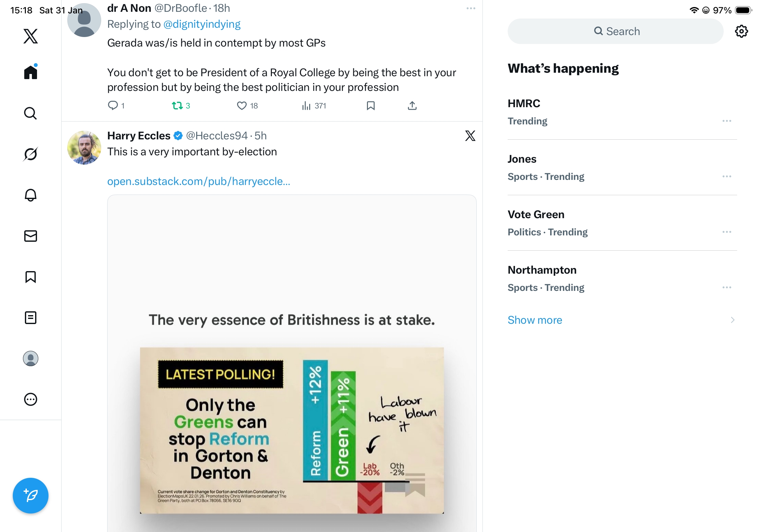
Task: Open Grok from the sidebar
Action: pyautogui.click(x=31, y=154)
